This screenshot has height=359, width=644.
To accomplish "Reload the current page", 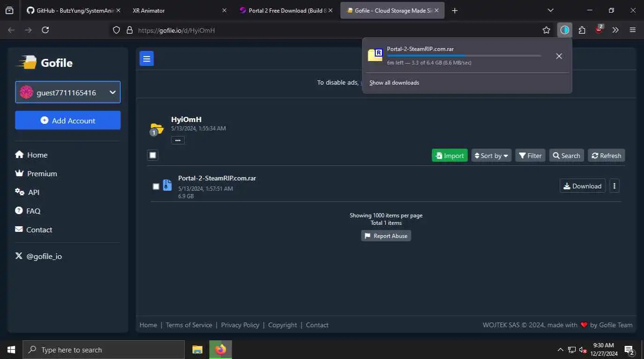I will pyautogui.click(x=45, y=30).
